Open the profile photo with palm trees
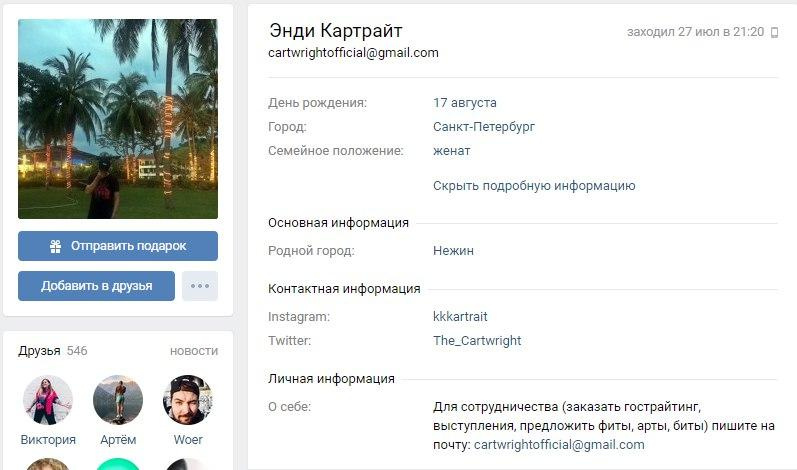Viewport: 797px width, 470px height. [118, 119]
